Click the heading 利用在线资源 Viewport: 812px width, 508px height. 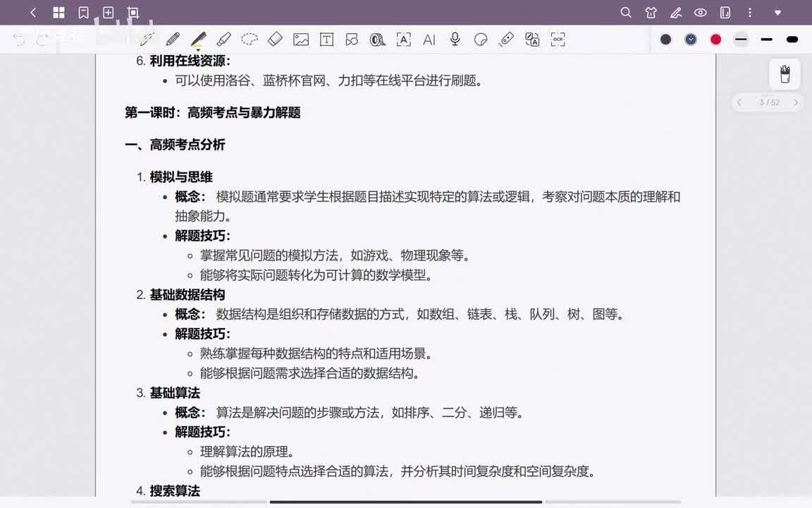pyautogui.click(x=190, y=61)
